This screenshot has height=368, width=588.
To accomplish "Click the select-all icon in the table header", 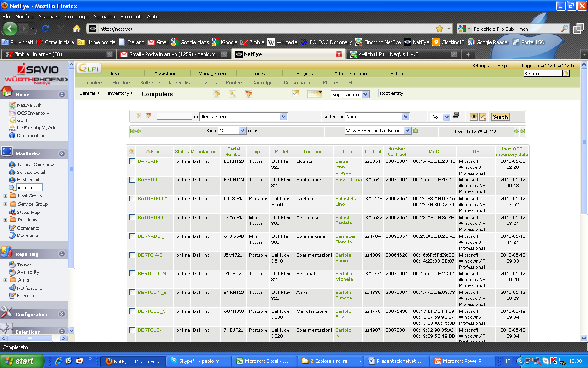I will pos(131,151).
